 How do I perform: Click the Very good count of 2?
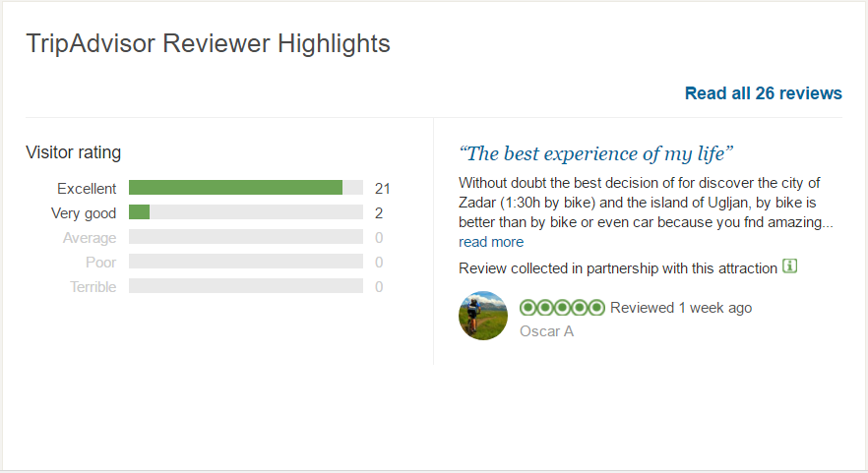coord(379,213)
